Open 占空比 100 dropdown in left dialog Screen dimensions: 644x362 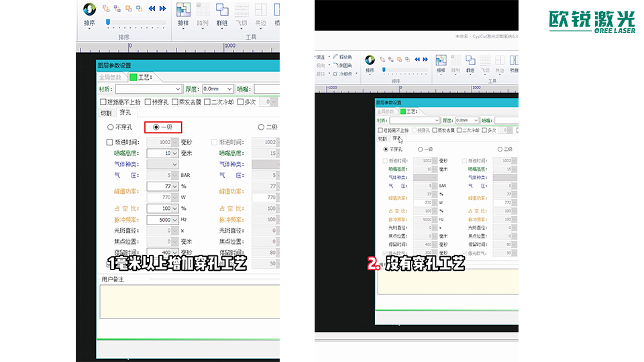click(x=162, y=208)
